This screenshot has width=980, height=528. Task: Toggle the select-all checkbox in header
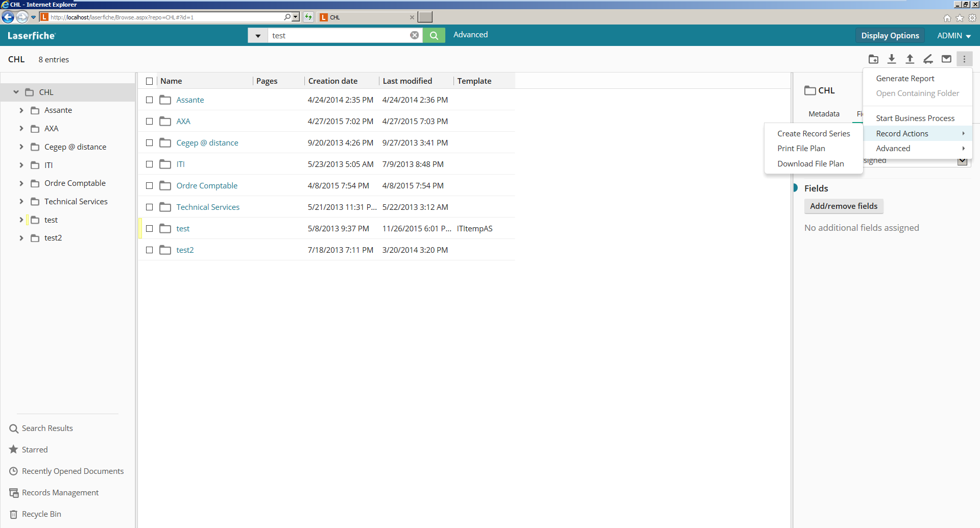tap(150, 81)
